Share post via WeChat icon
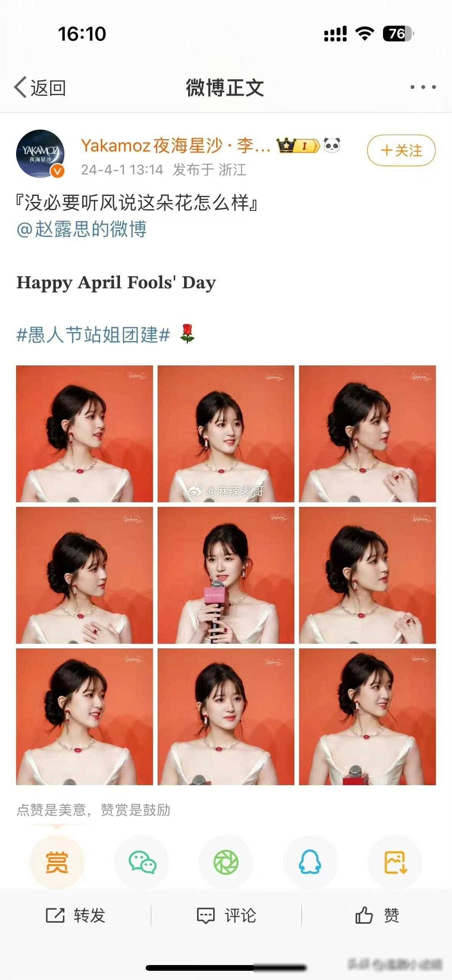Screen dimensions: 452x980 [x=142, y=862]
